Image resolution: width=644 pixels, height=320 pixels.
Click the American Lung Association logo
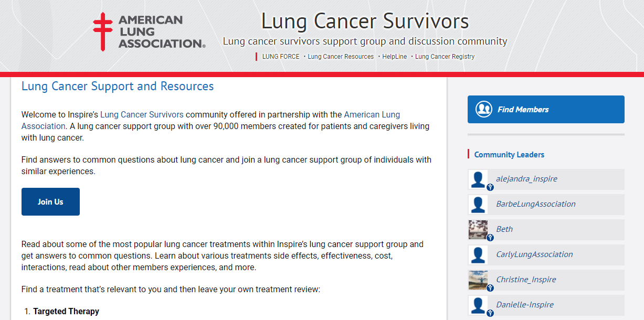pyautogui.click(x=149, y=33)
